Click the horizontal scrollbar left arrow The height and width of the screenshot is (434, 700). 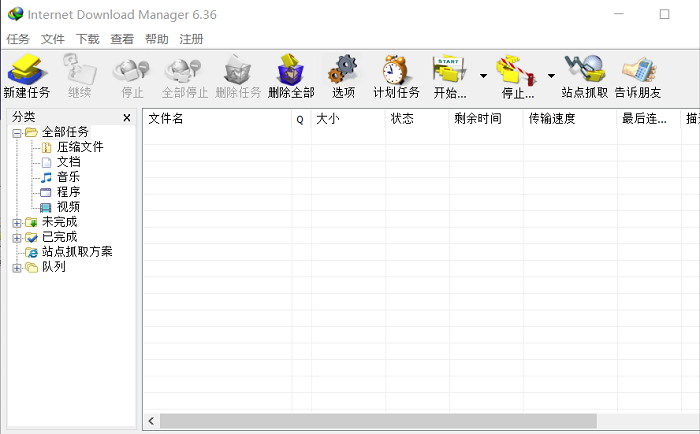coord(151,421)
